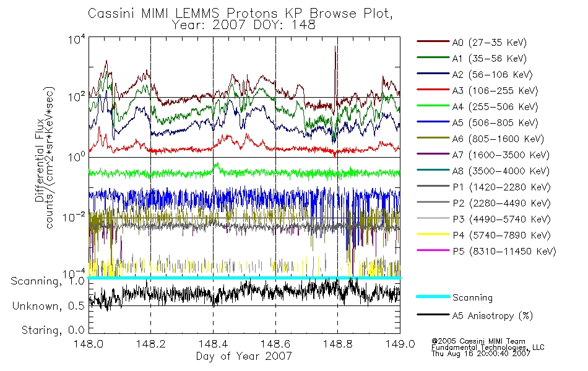The image size is (588, 371).
Task: Click the A6 (805-1600 KeV) legend label
Action: (498, 139)
